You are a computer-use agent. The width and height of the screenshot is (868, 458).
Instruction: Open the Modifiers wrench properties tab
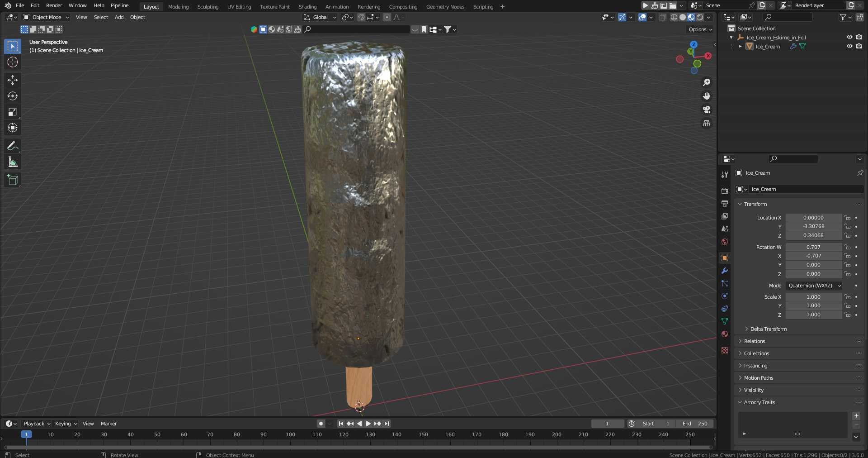tap(725, 271)
